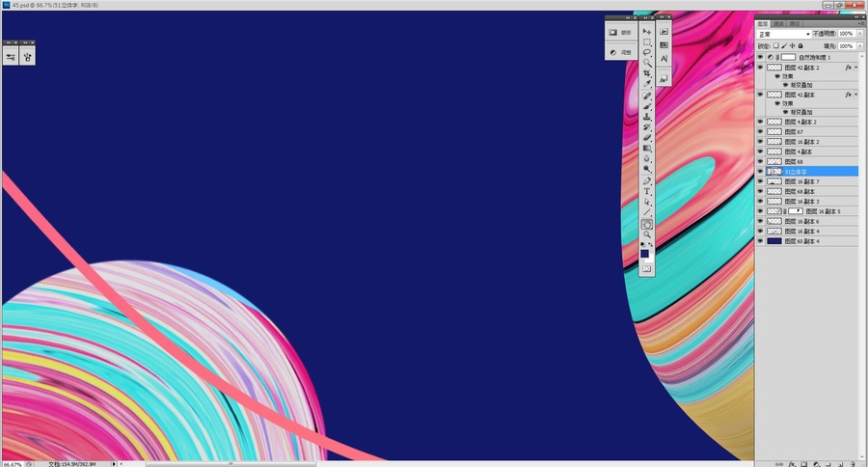
Task: Click the layer mask of 图层 16 副本 5
Action: click(796, 211)
